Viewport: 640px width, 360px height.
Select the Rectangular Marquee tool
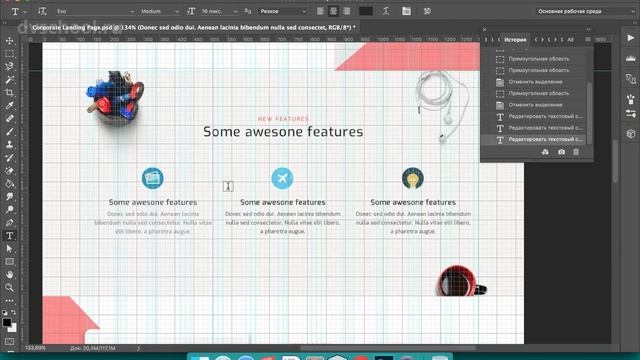tap(9, 54)
